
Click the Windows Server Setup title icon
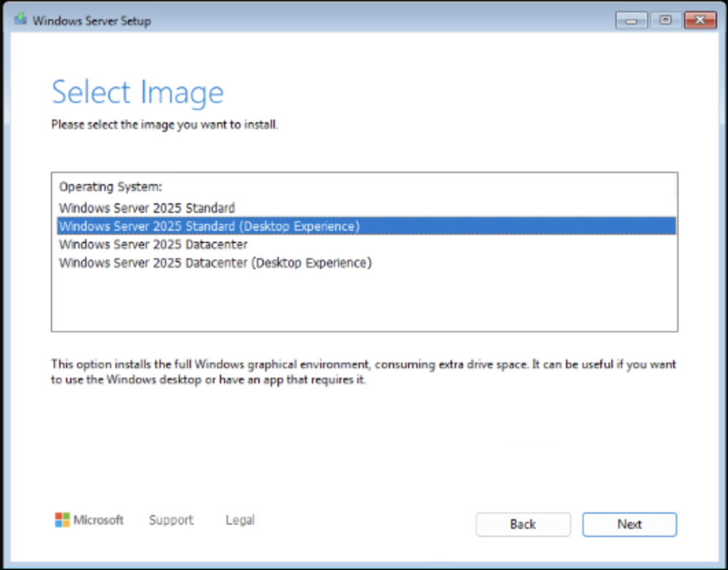click(20, 20)
